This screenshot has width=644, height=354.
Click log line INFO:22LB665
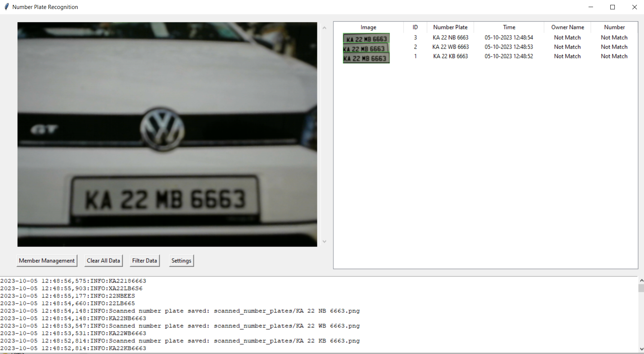coord(67,303)
